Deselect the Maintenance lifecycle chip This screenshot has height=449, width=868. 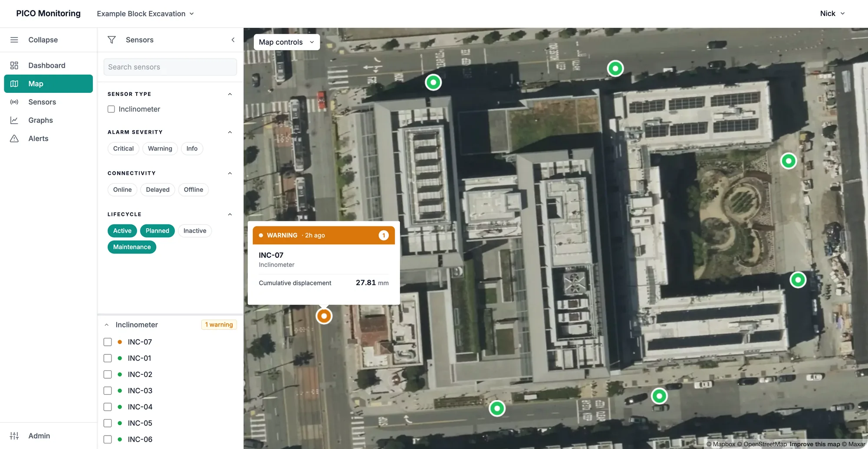click(132, 247)
